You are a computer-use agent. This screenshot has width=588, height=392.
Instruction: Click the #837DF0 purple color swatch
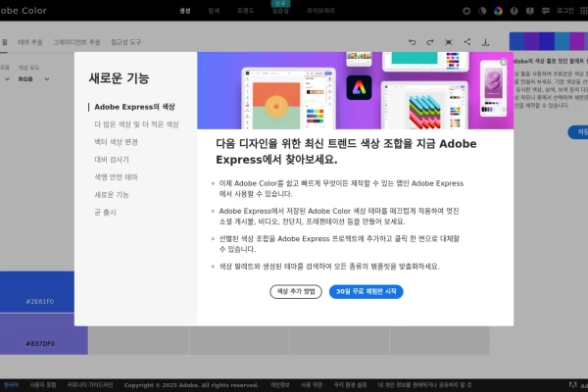pyautogui.click(x=44, y=334)
